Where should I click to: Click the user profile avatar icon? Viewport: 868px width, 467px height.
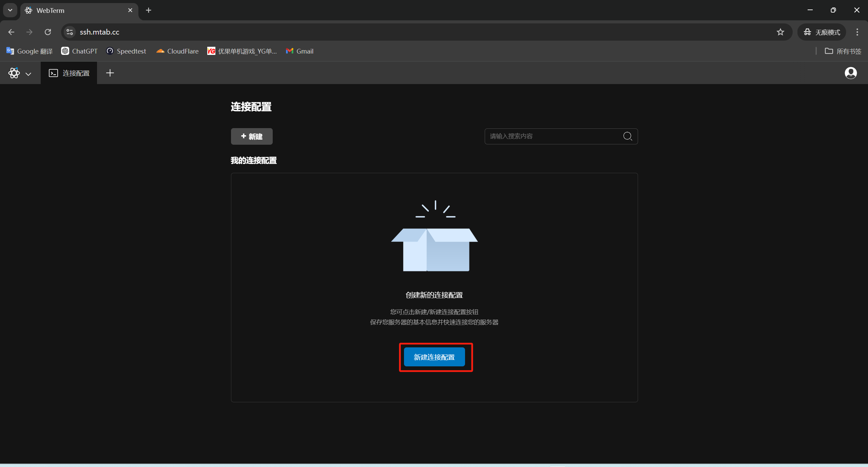(850, 73)
